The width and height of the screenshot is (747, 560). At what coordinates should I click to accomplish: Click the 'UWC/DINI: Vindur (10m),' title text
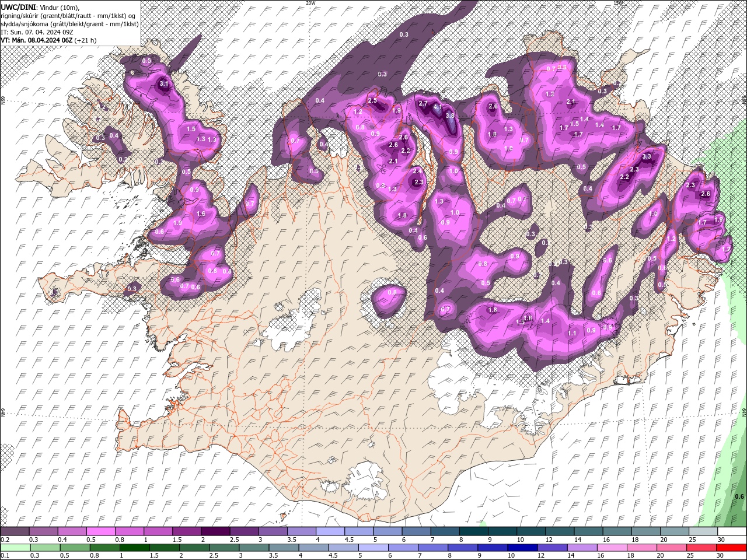coord(40,6)
